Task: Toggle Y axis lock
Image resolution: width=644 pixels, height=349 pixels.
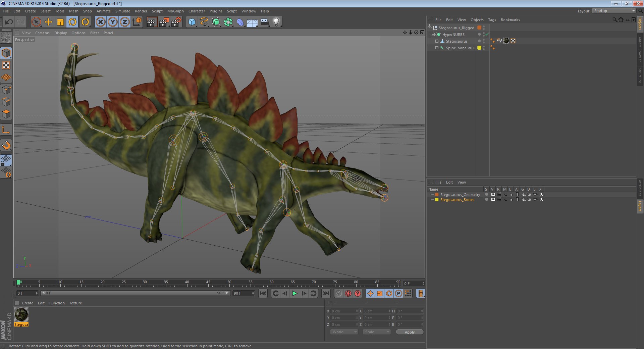Action: click(x=113, y=22)
